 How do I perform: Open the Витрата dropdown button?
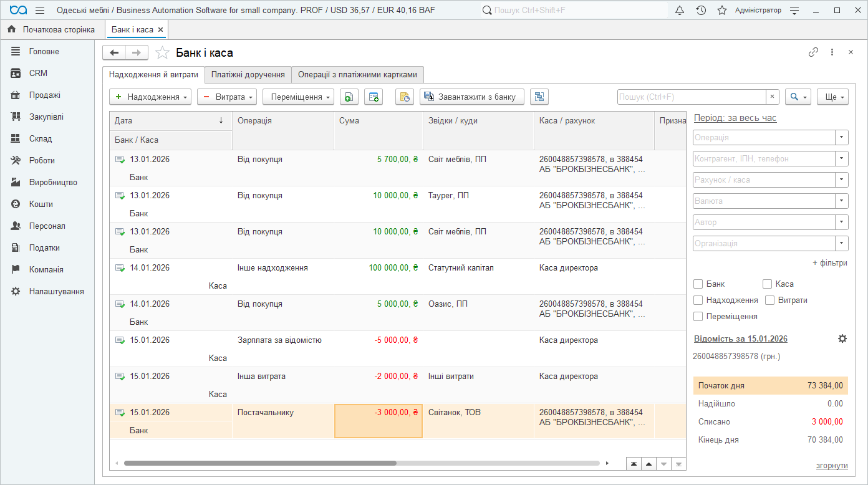pyautogui.click(x=226, y=97)
